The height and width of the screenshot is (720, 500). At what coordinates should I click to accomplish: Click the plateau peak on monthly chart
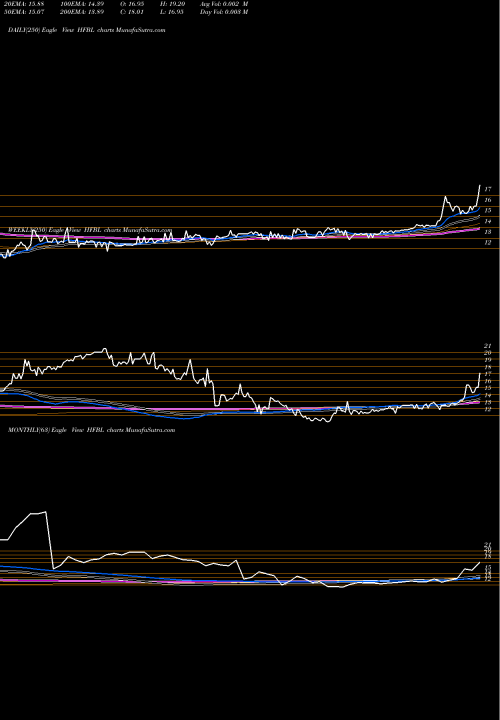click(39, 513)
